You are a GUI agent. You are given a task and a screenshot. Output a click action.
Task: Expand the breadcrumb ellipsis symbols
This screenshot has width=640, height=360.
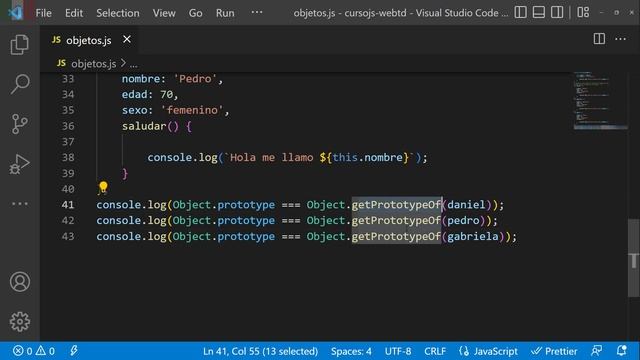pyautogui.click(x=133, y=64)
